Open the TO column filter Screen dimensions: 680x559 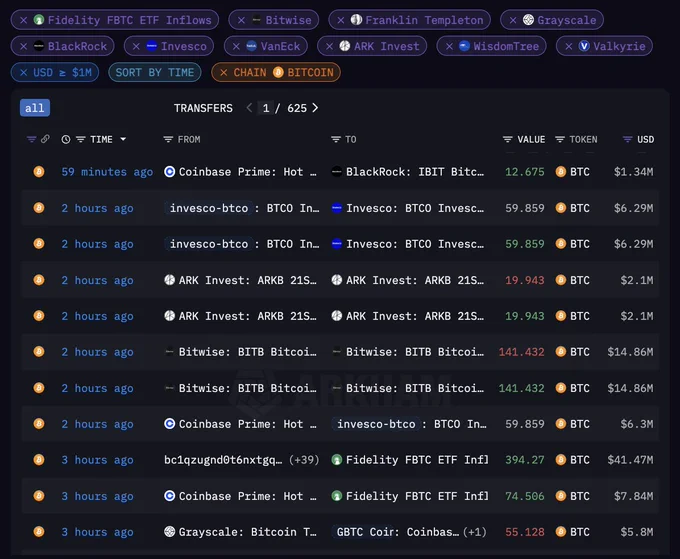coord(336,140)
